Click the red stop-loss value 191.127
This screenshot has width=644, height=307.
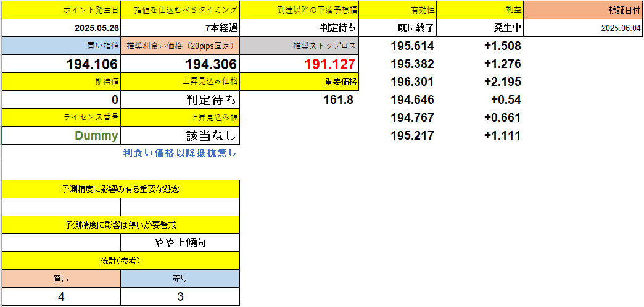click(x=299, y=64)
